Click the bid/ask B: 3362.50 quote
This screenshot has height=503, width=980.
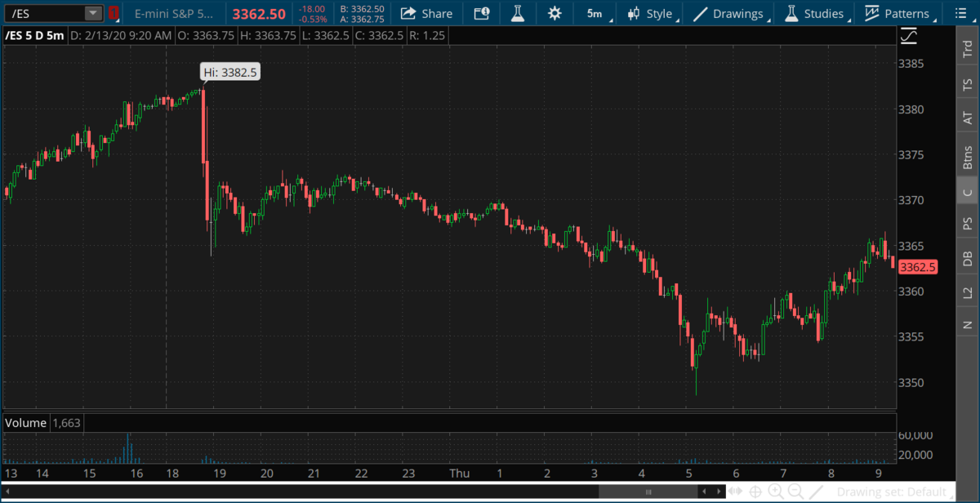362,8
